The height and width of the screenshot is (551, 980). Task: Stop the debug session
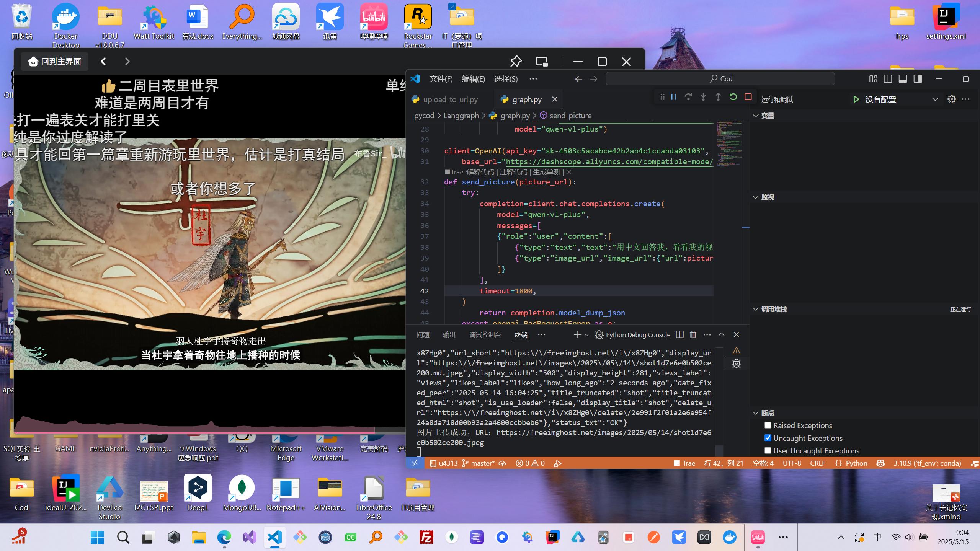[x=748, y=97]
